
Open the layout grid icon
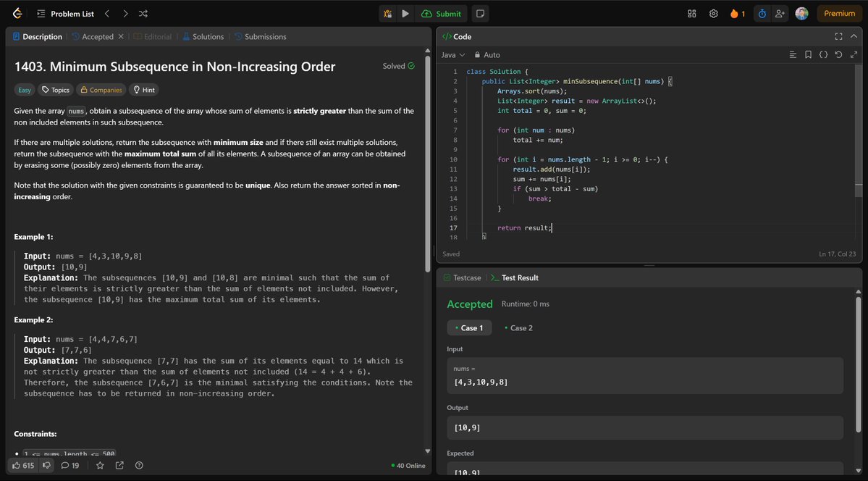pos(692,14)
